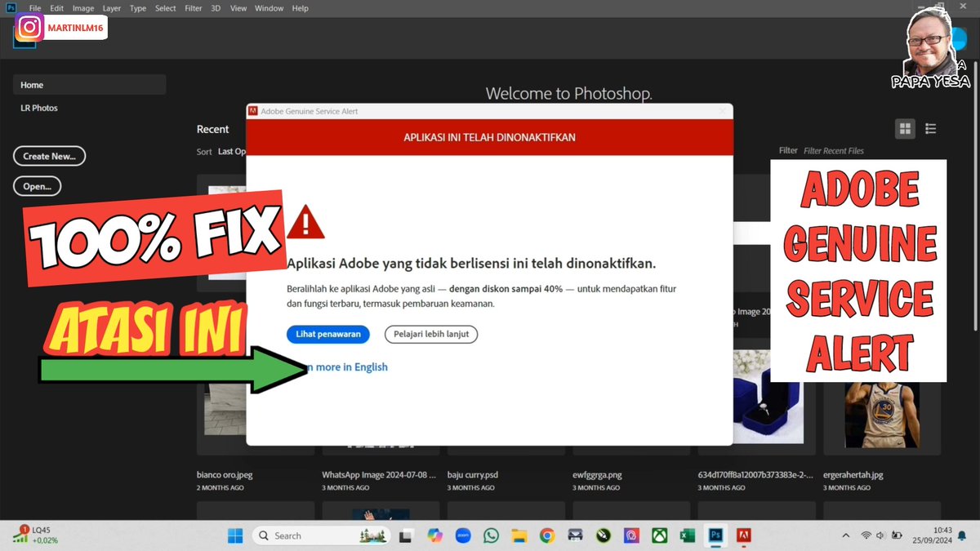
Task: Open WhatsApp from the taskbar
Action: pos(491,535)
